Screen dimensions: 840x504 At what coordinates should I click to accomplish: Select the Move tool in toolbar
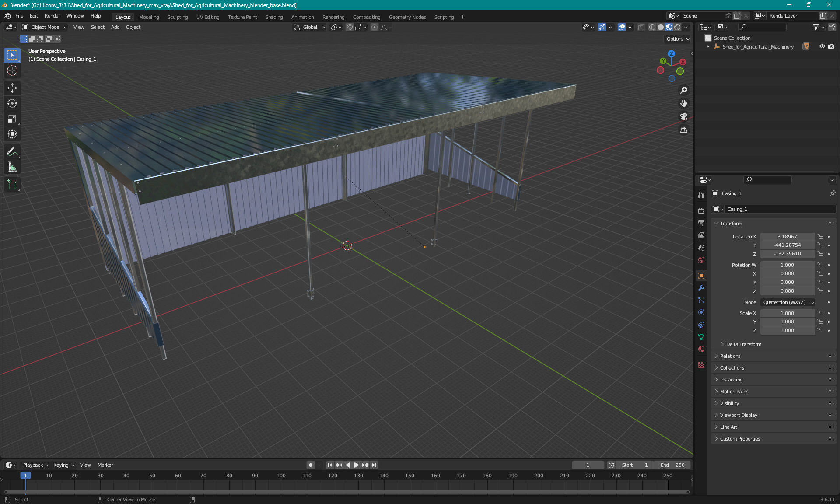pos(12,88)
